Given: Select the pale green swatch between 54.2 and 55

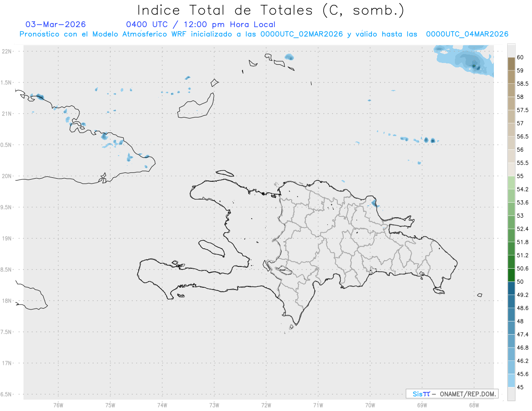Looking at the screenshot, I should point(511,183).
